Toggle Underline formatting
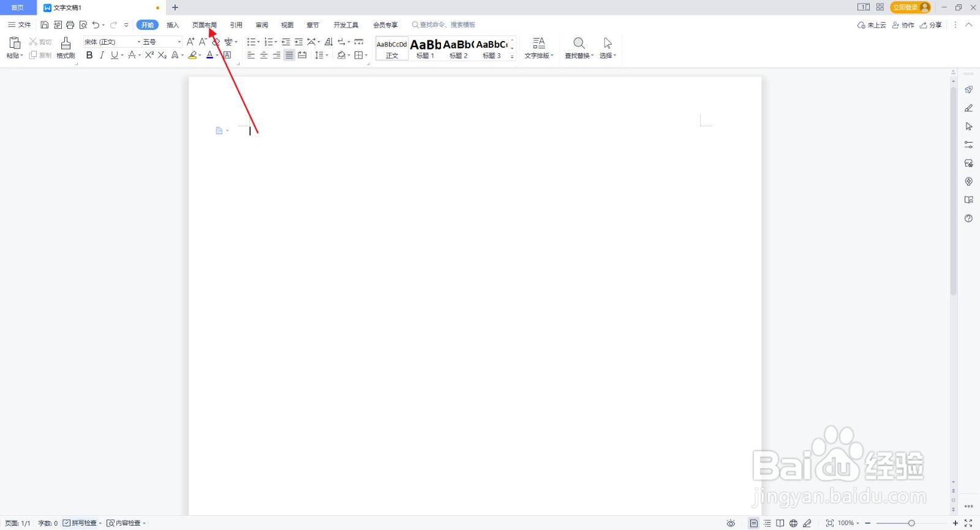Viewport: 980px width, 530px height. point(114,55)
